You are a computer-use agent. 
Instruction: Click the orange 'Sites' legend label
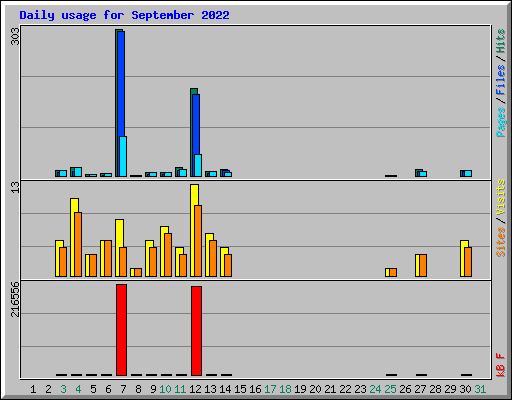coord(500,242)
